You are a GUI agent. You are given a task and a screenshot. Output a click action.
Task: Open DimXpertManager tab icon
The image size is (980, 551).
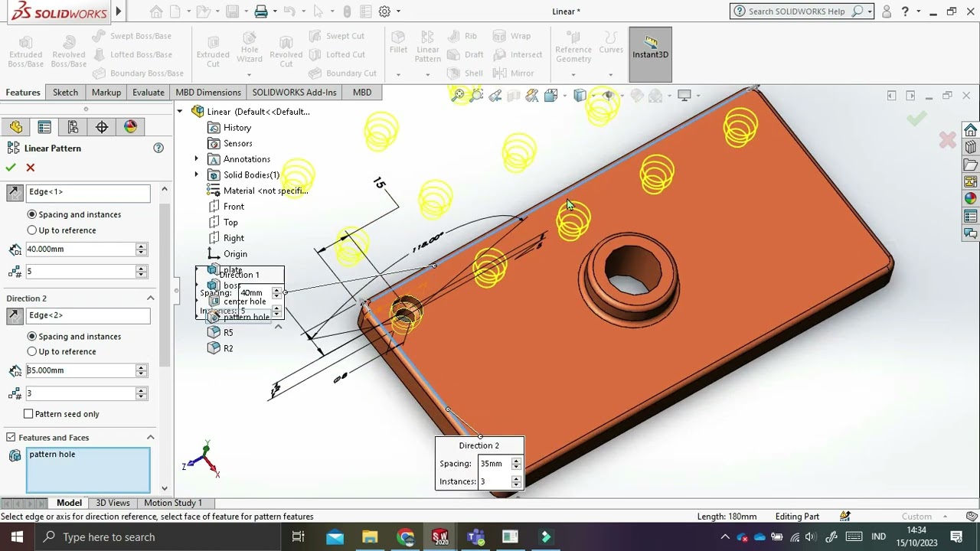click(102, 127)
